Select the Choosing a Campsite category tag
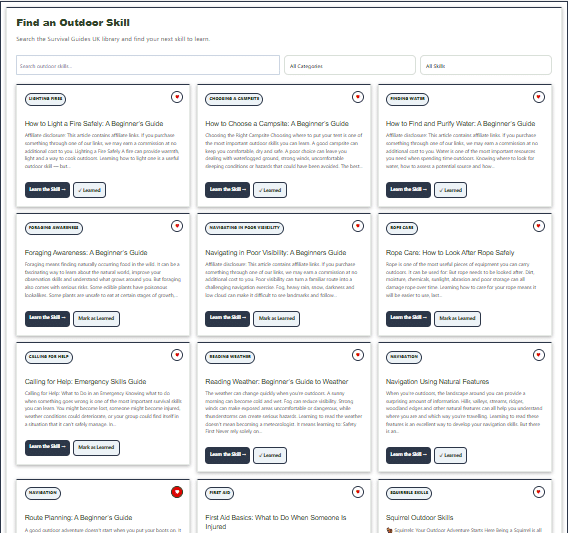 click(234, 99)
